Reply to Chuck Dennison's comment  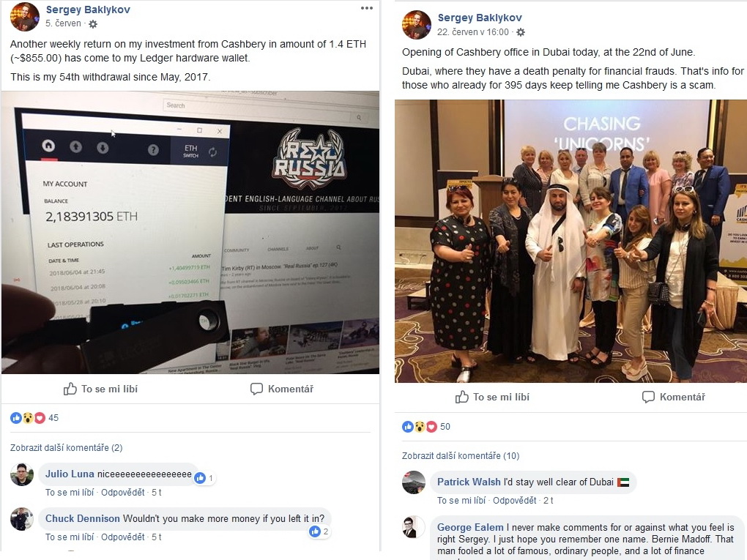click(122, 537)
